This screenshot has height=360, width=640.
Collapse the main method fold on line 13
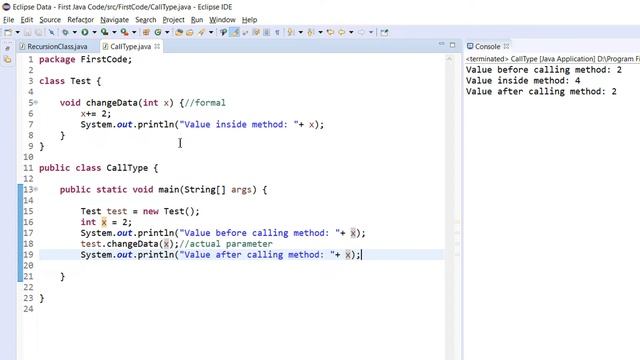click(x=36, y=189)
